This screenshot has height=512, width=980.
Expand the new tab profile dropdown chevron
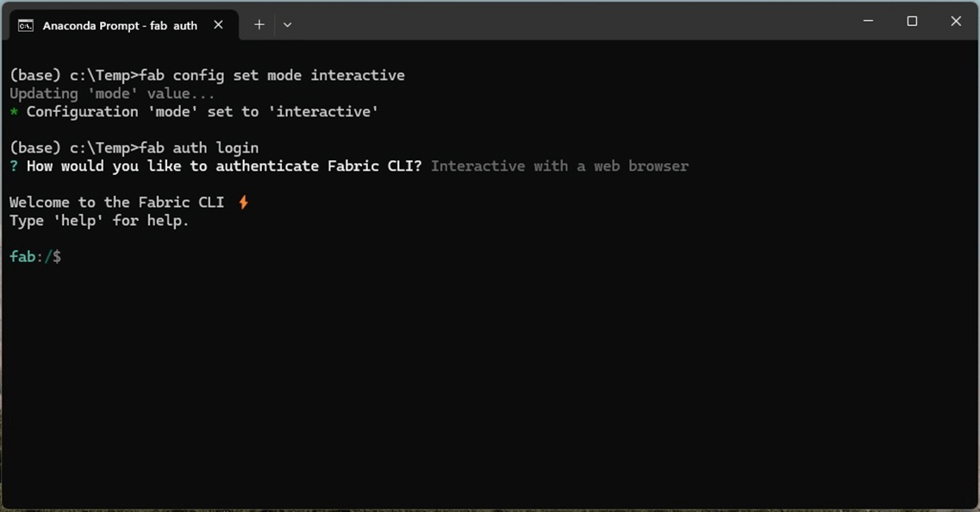287,25
